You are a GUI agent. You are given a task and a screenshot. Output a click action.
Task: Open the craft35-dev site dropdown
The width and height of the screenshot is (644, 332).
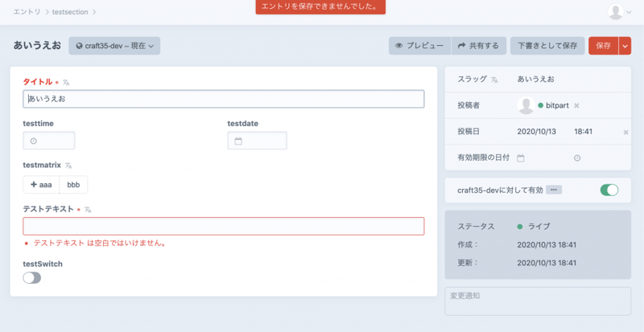[x=114, y=46]
